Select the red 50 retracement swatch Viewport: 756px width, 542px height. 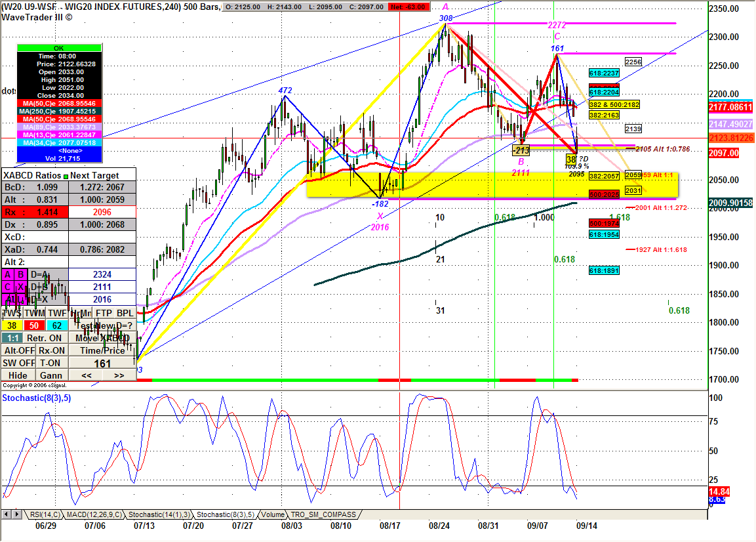pos(34,325)
